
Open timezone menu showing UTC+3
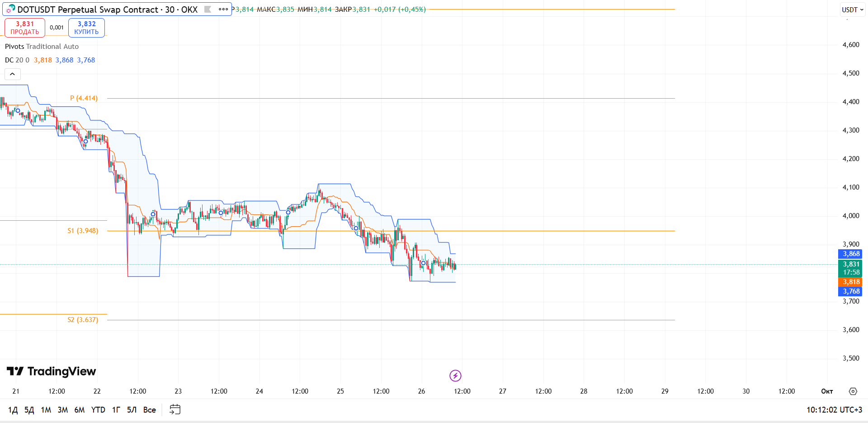point(835,410)
